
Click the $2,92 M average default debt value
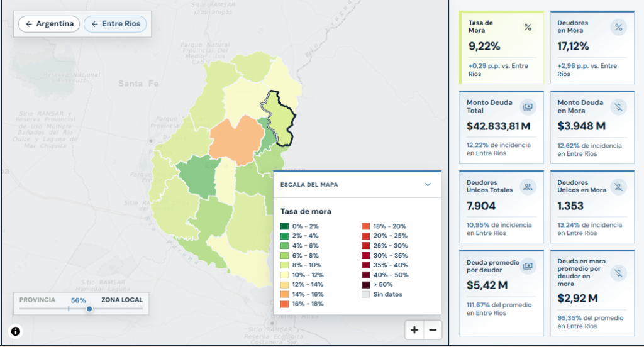coord(577,298)
